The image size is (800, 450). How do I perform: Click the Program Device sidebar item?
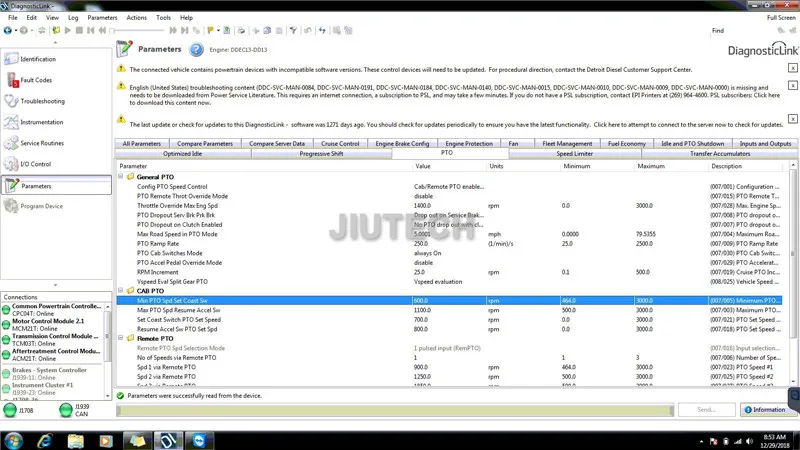[x=56, y=206]
